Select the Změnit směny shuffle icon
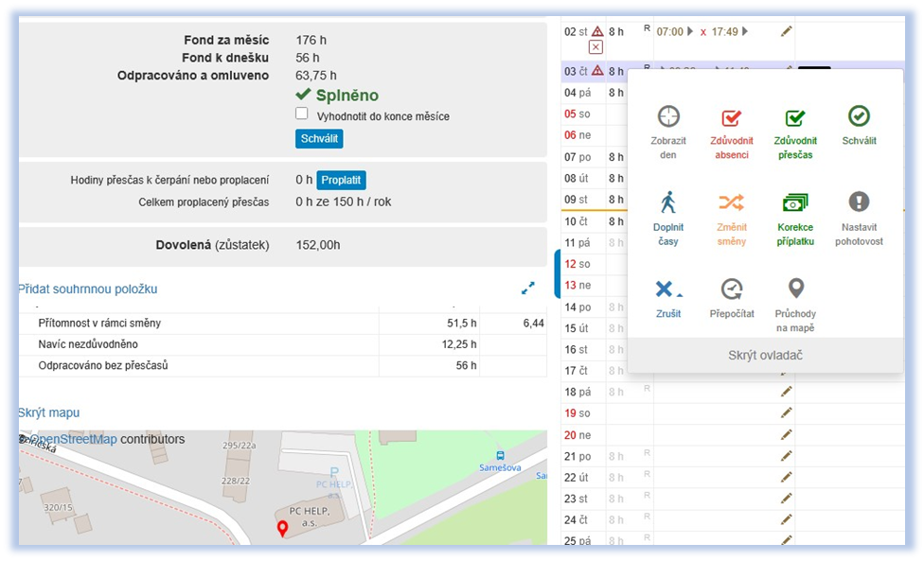 point(731,202)
